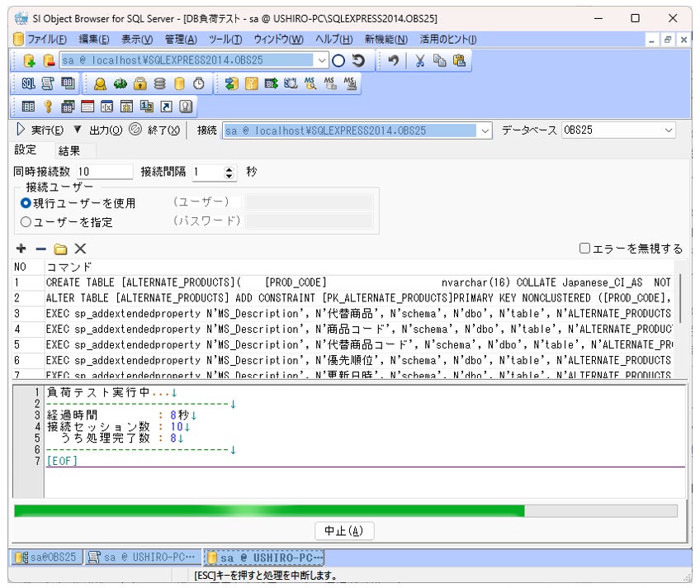The width and height of the screenshot is (700, 588).
Task: Click the 同時接続数 input field showing 10
Action: 105,172
